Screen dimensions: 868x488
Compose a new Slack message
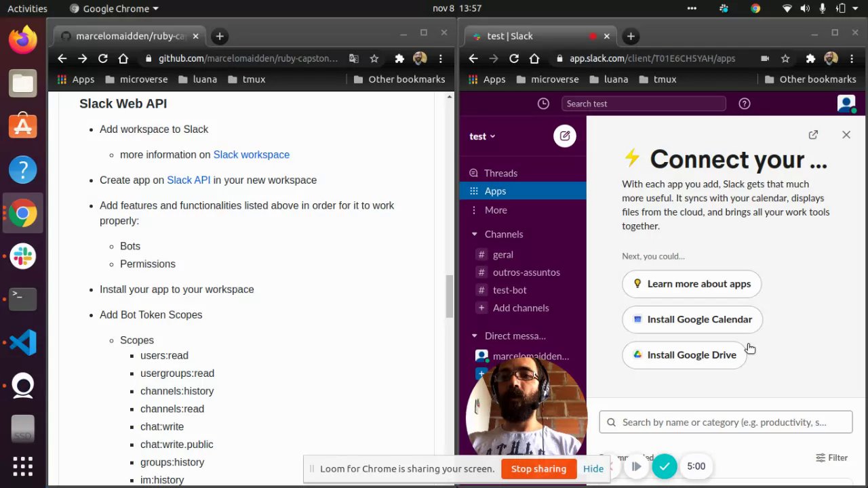[564, 136]
